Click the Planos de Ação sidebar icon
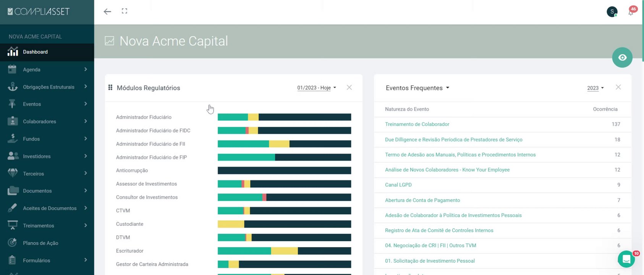Image resolution: width=644 pixels, height=275 pixels. [13, 243]
